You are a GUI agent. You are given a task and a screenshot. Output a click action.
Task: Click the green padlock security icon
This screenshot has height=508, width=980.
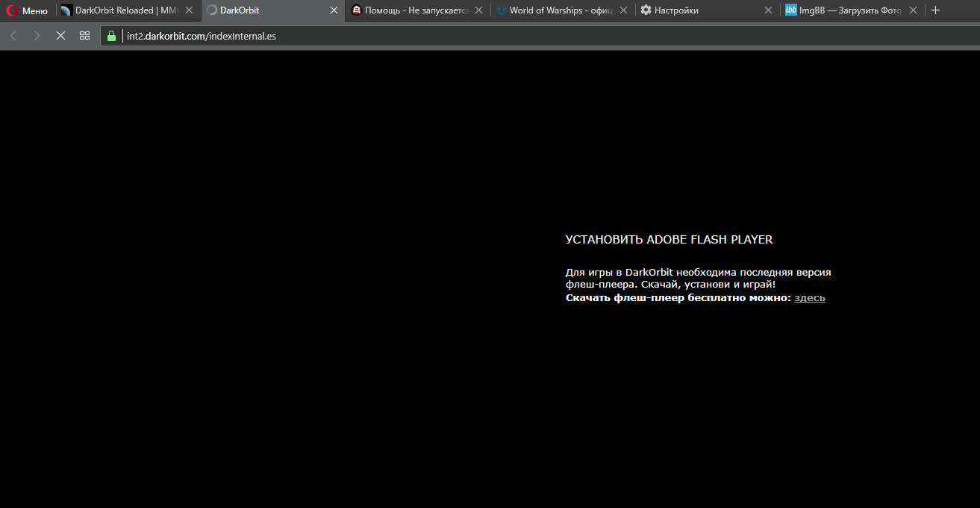point(112,36)
